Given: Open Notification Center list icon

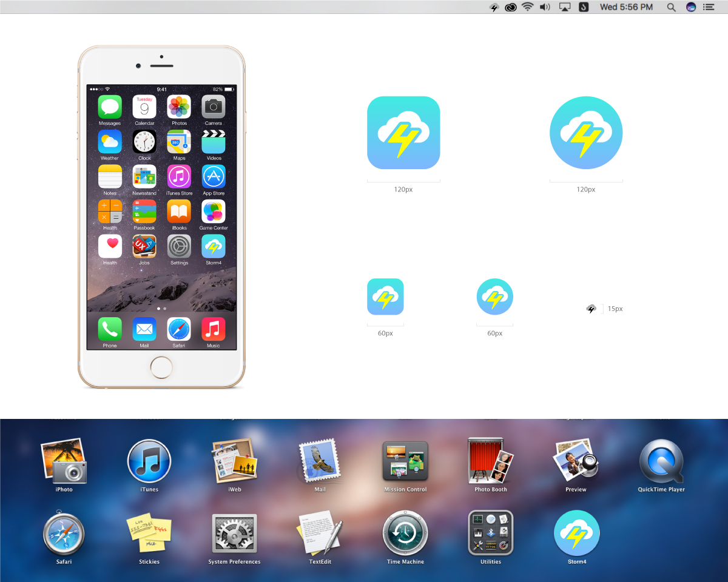Looking at the screenshot, I should coord(708,7).
